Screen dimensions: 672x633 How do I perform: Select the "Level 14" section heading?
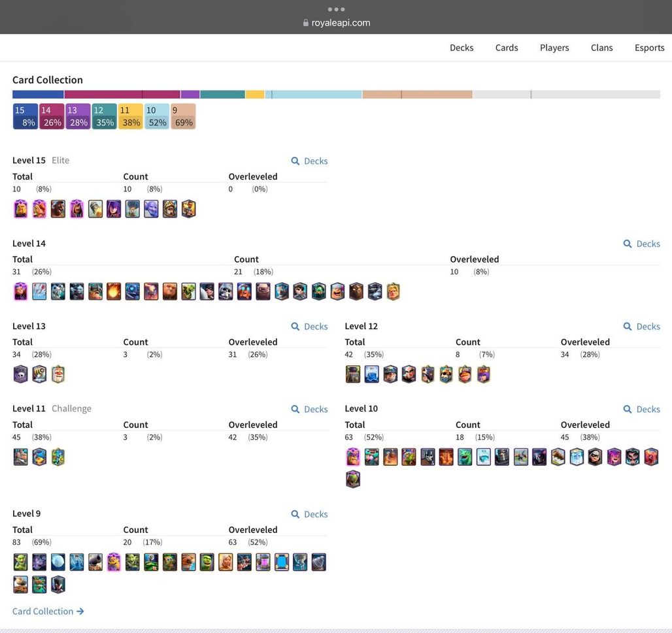coord(29,243)
